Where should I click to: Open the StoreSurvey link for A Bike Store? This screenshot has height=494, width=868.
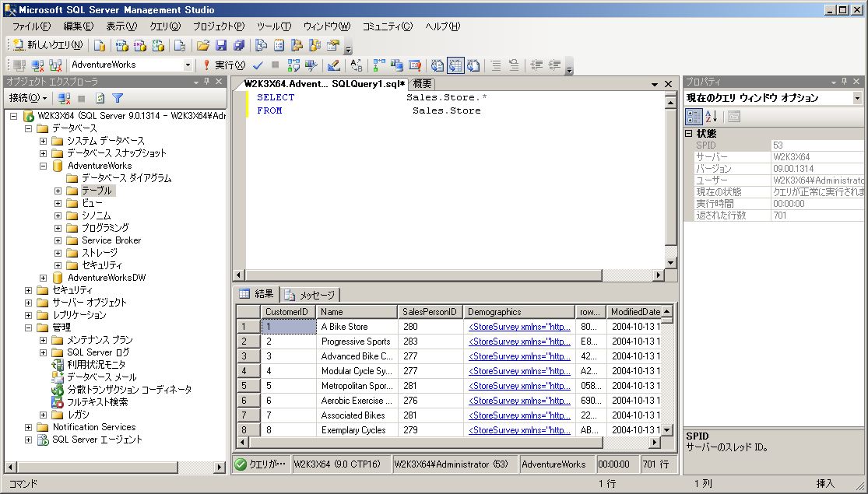click(519, 327)
